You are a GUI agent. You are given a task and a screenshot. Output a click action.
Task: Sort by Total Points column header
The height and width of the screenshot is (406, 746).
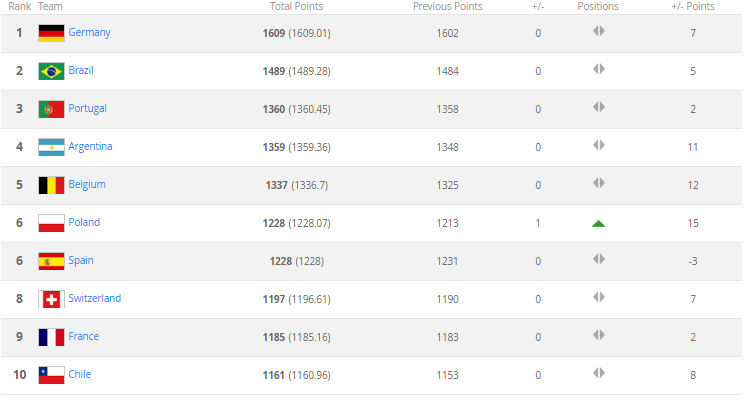tap(296, 6)
